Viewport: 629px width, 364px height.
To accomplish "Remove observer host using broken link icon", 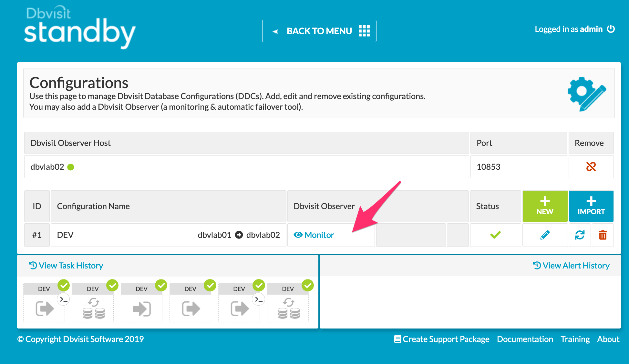I will point(591,167).
